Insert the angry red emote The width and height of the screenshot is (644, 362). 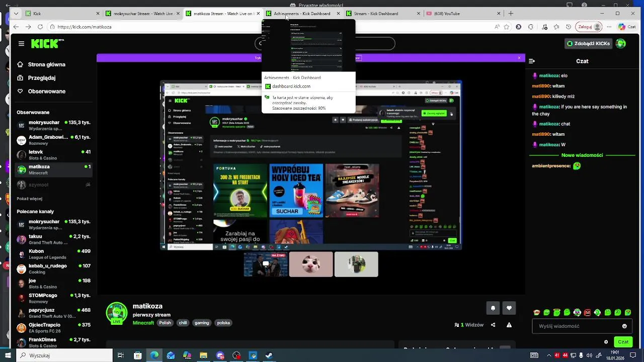pyautogui.click(x=587, y=313)
